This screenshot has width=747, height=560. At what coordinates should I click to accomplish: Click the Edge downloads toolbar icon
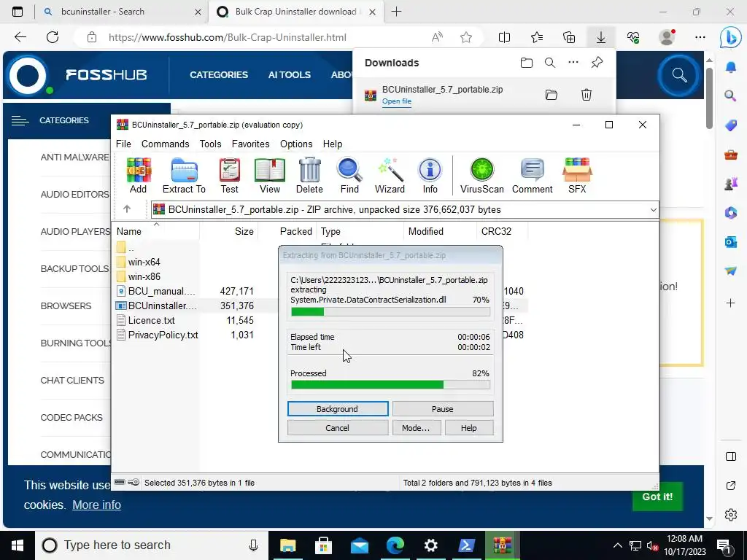[x=601, y=37]
